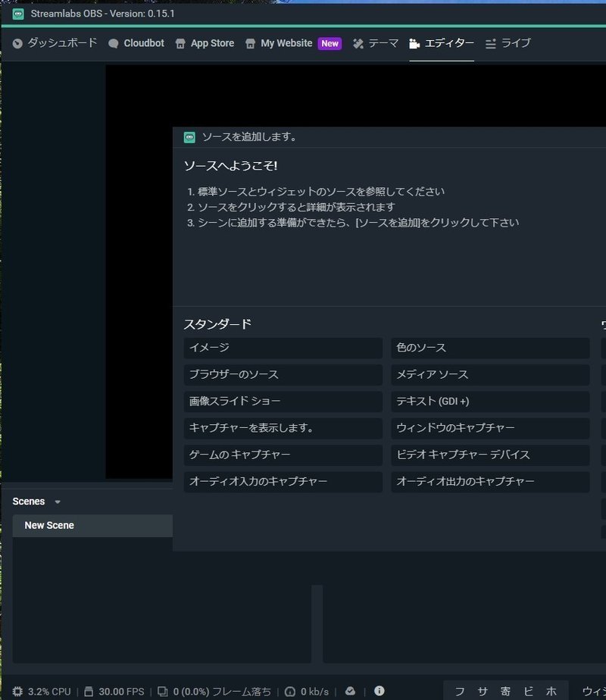Select ブラウザーのソース source
Image resolution: width=606 pixels, height=700 pixels.
tap(283, 374)
